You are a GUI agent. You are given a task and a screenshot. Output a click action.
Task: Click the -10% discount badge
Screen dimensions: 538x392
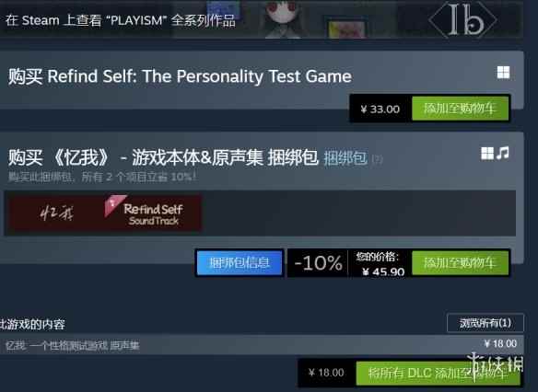tap(318, 263)
